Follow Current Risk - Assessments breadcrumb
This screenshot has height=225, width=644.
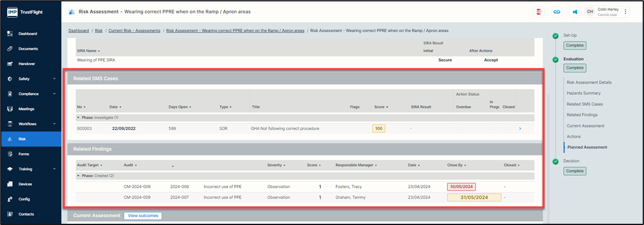(135, 31)
